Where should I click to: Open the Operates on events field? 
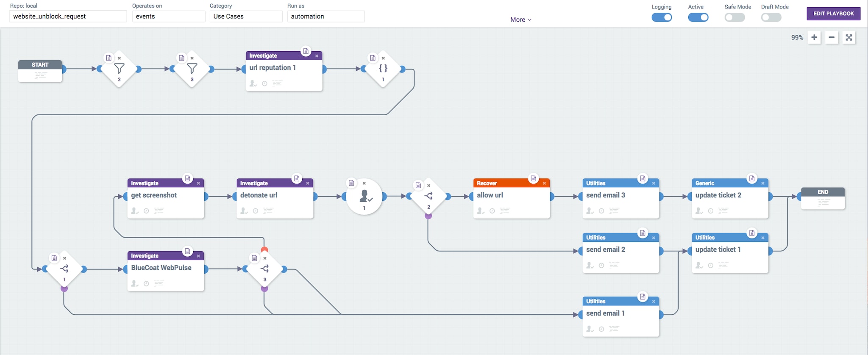[x=169, y=16]
